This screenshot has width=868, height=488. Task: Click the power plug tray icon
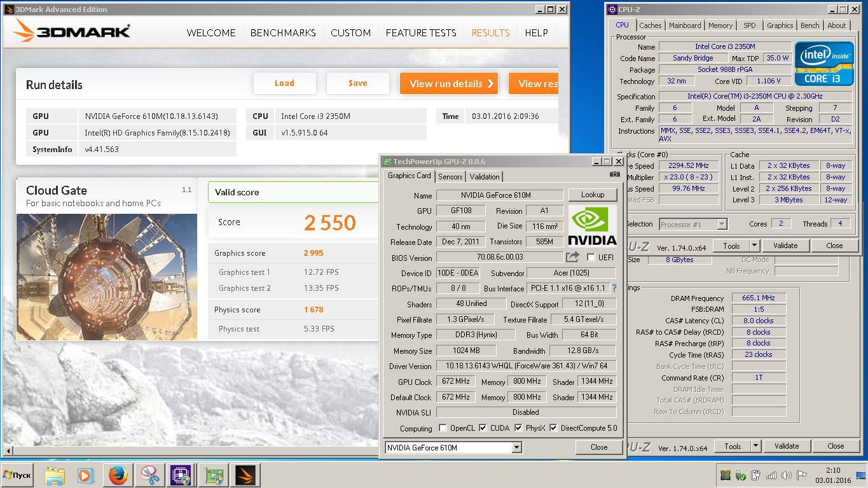coord(756,475)
